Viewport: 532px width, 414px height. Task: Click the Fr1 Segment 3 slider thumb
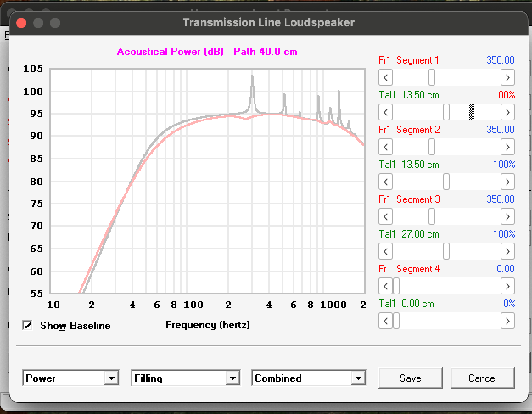tap(432, 217)
